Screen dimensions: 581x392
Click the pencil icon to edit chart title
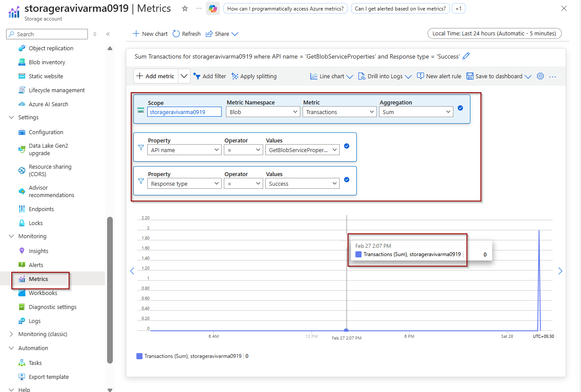(466, 56)
